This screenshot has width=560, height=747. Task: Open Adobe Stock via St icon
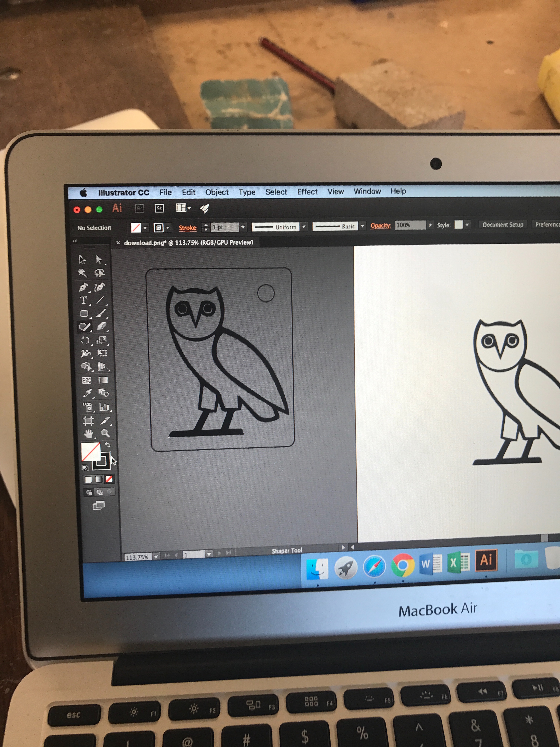(x=159, y=208)
